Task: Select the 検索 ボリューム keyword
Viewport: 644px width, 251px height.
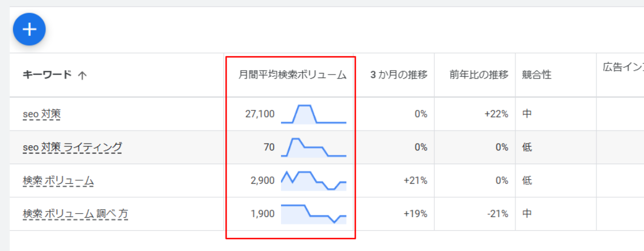Action: (x=58, y=181)
